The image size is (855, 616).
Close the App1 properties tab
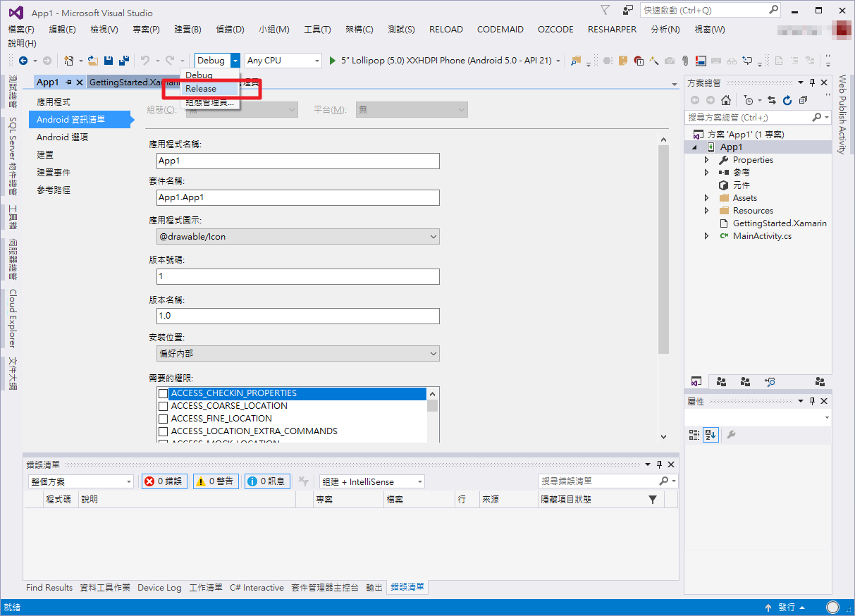coord(80,82)
